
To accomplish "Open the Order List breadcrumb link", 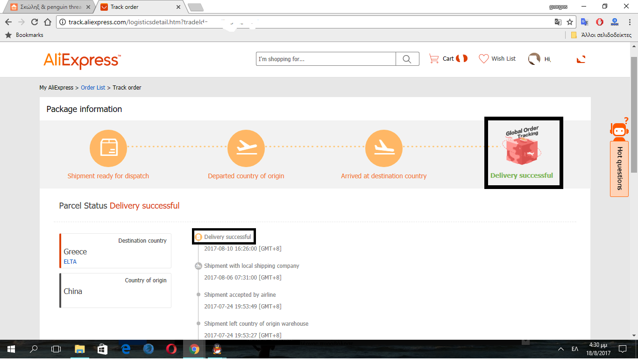I will pyautogui.click(x=93, y=87).
